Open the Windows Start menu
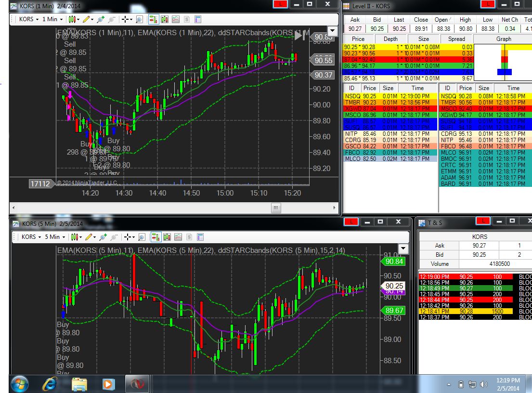This screenshot has width=532, height=393. pyautogui.click(x=19, y=384)
